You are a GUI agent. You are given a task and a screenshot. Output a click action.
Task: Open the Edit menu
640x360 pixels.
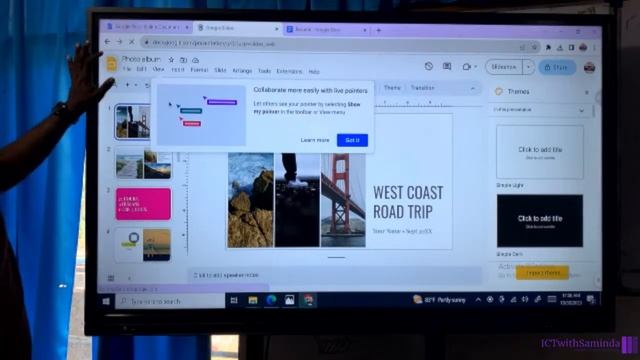tap(141, 69)
